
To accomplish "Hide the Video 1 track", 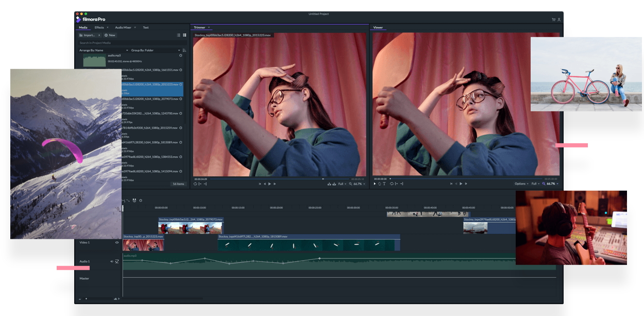I will pyautogui.click(x=117, y=242).
